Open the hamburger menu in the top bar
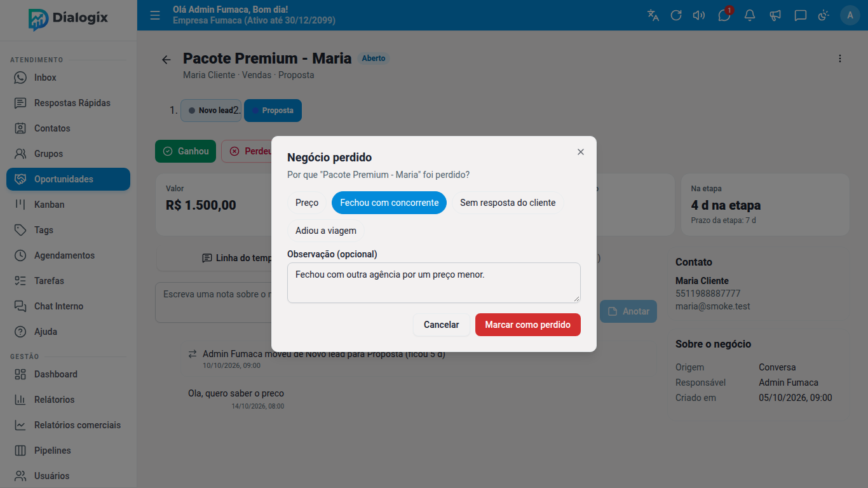 click(155, 15)
